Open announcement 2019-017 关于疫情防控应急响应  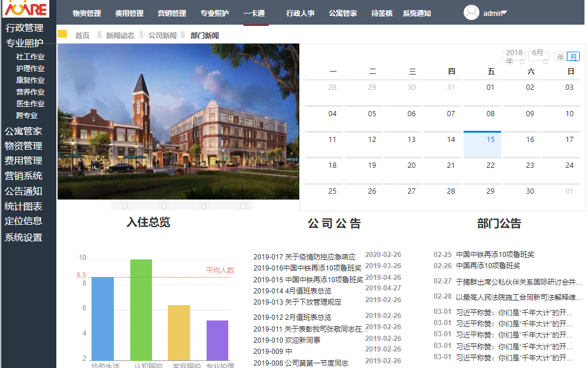pos(304,257)
